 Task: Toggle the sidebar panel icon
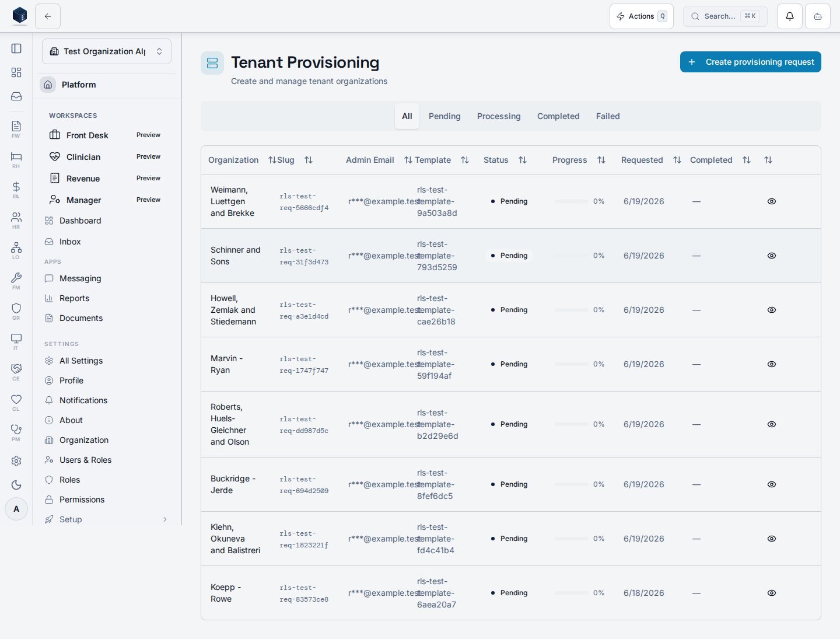click(16, 48)
